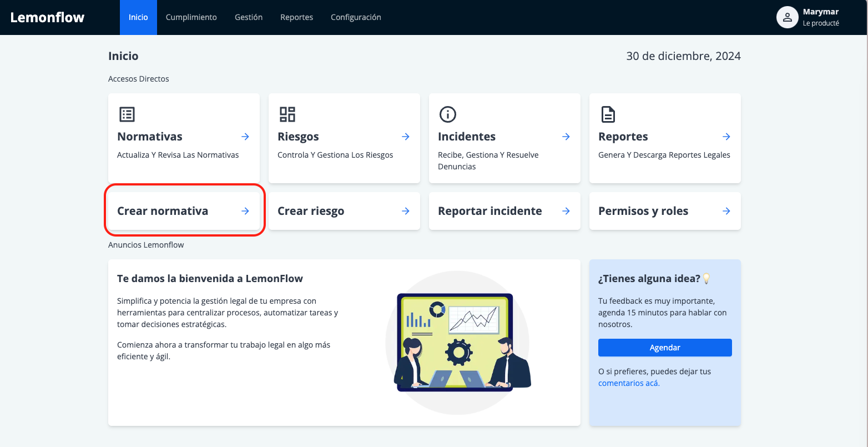Image resolution: width=868 pixels, height=447 pixels.
Task: Click the Normativas list icon
Action: [127, 114]
